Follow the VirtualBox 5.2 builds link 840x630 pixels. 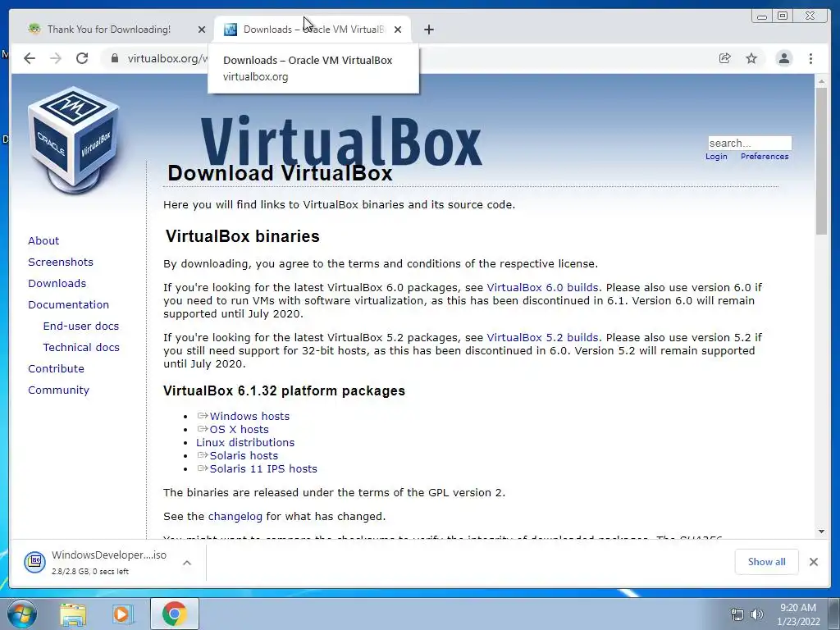point(542,338)
